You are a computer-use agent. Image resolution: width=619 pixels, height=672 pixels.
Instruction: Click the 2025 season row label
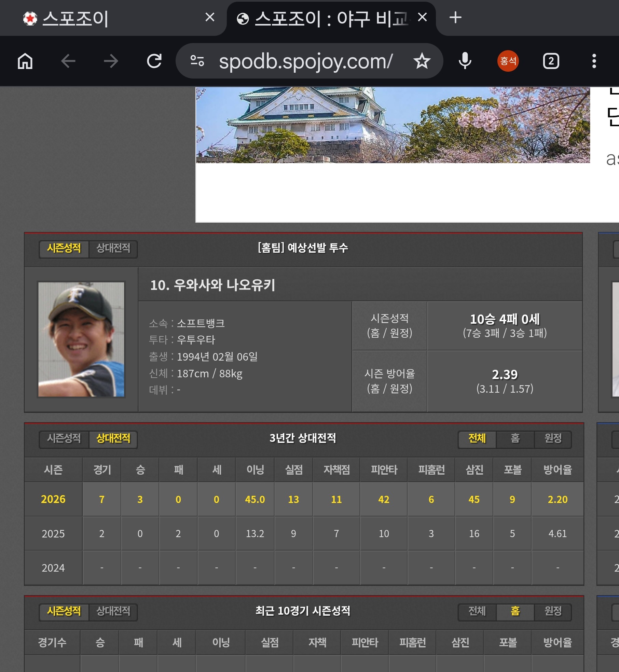coord(53,534)
